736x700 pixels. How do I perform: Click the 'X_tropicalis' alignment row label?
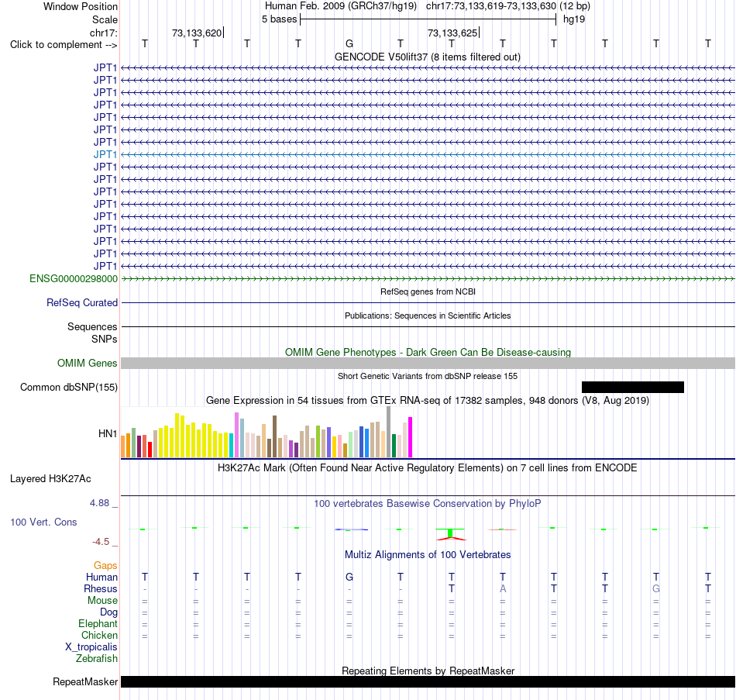click(91, 647)
